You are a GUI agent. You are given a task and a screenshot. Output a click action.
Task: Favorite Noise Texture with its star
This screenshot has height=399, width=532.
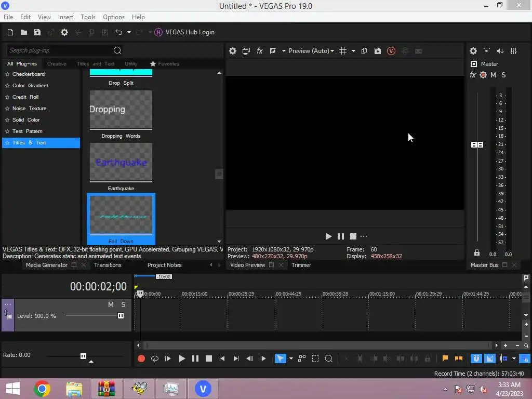tap(7, 109)
